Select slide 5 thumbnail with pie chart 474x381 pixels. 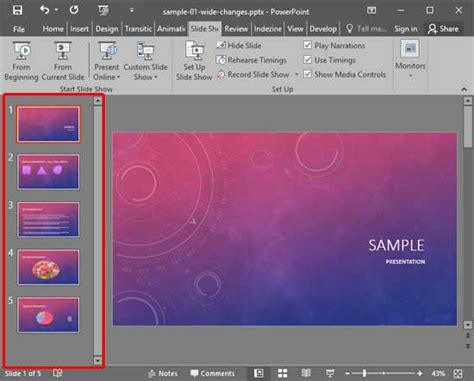(48, 315)
